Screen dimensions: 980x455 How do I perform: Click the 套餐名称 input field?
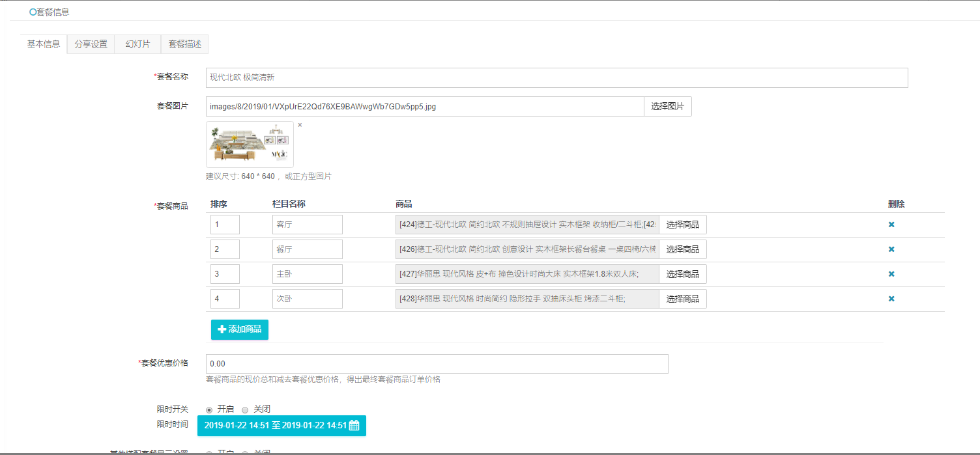click(556, 77)
